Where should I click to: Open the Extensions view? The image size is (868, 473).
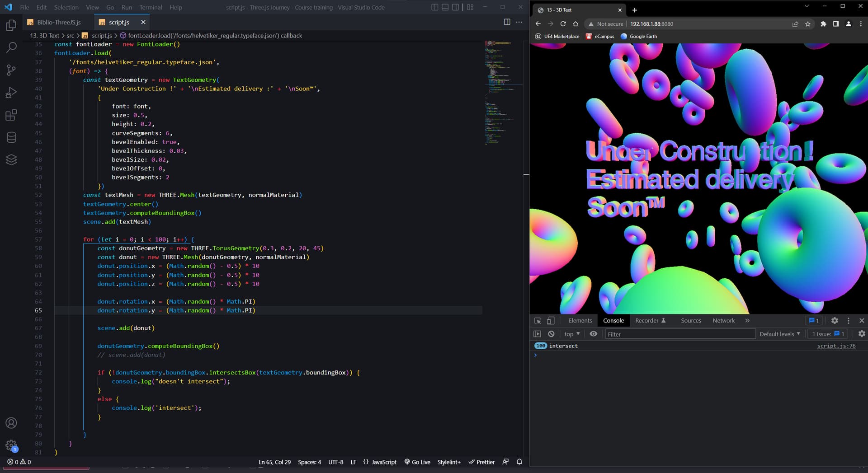(11, 115)
